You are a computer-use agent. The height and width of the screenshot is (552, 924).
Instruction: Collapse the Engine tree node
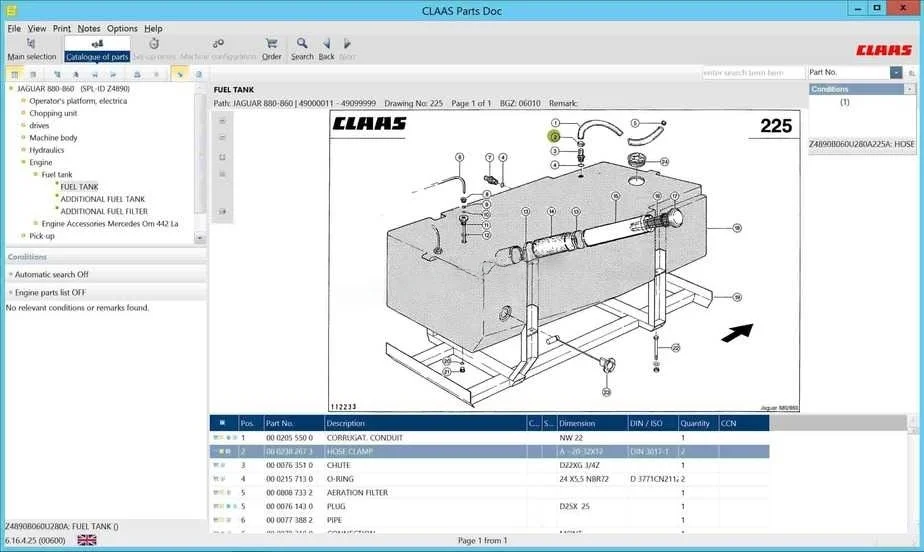pos(24,162)
